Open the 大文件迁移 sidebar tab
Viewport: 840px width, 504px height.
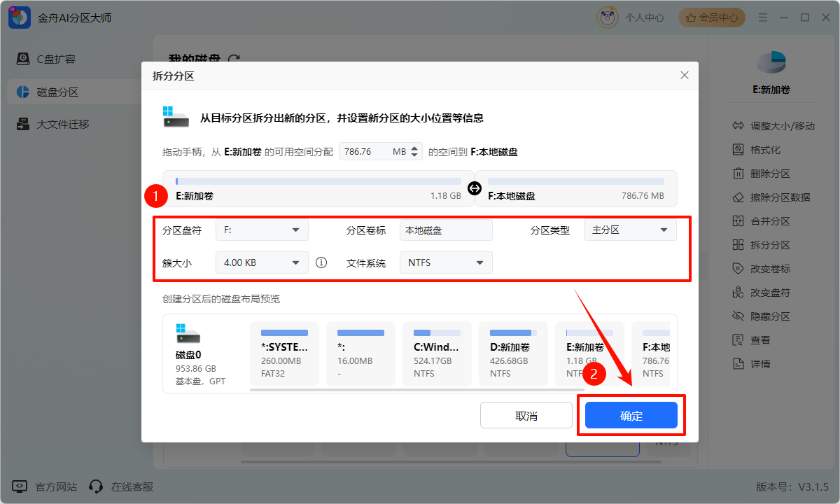pyautogui.click(x=62, y=125)
